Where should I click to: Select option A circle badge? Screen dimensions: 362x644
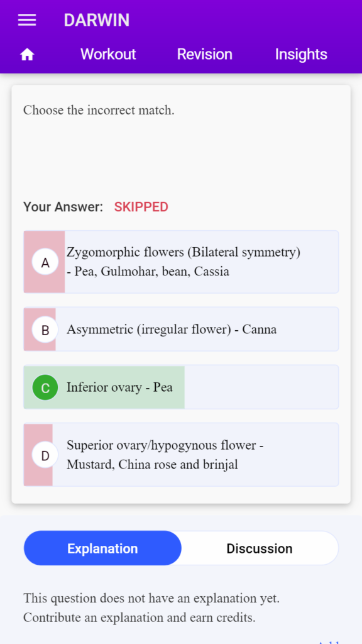(45, 262)
